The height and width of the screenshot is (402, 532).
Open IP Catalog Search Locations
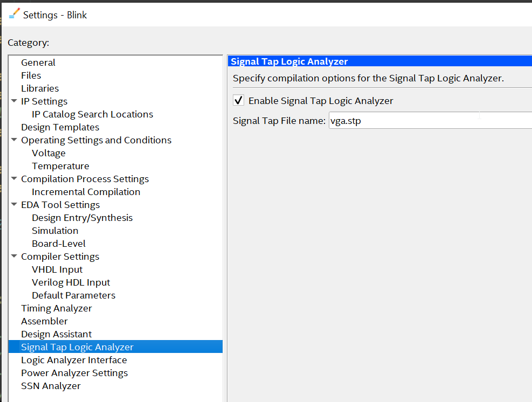(92, 114)
